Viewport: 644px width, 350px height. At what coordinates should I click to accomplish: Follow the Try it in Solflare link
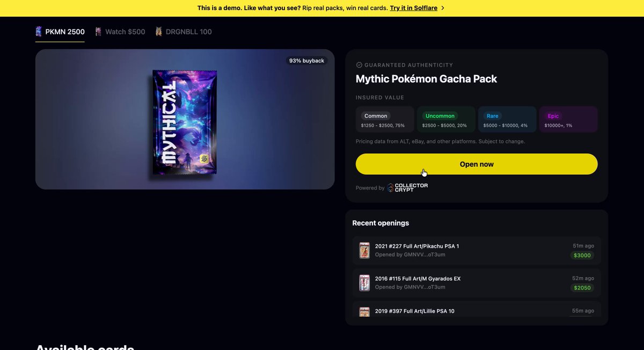414,8
